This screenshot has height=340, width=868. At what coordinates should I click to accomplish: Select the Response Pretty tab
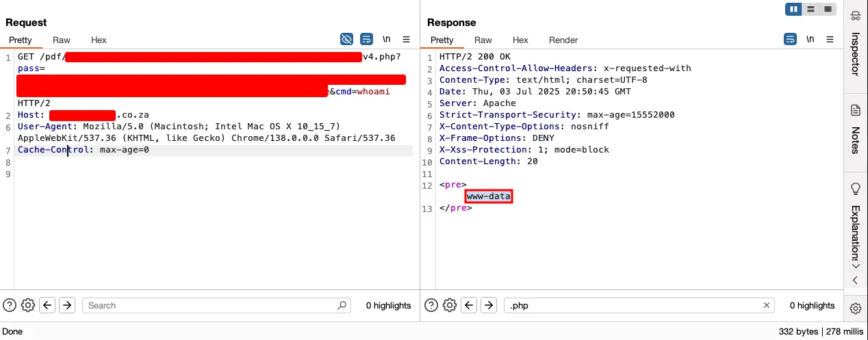(442, 40)
